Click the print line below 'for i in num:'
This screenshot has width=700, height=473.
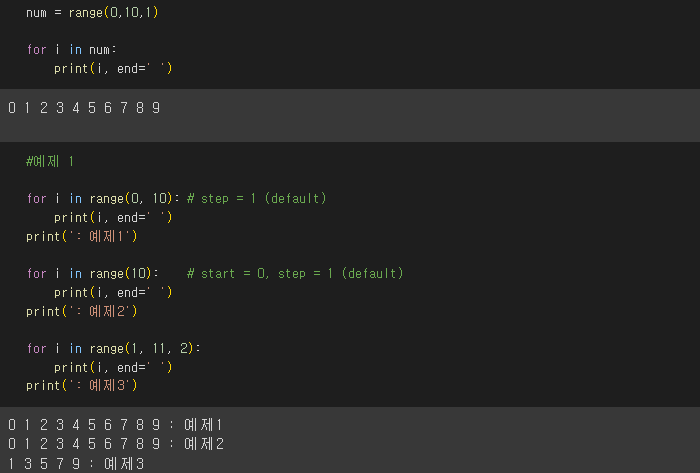(113, 69)
